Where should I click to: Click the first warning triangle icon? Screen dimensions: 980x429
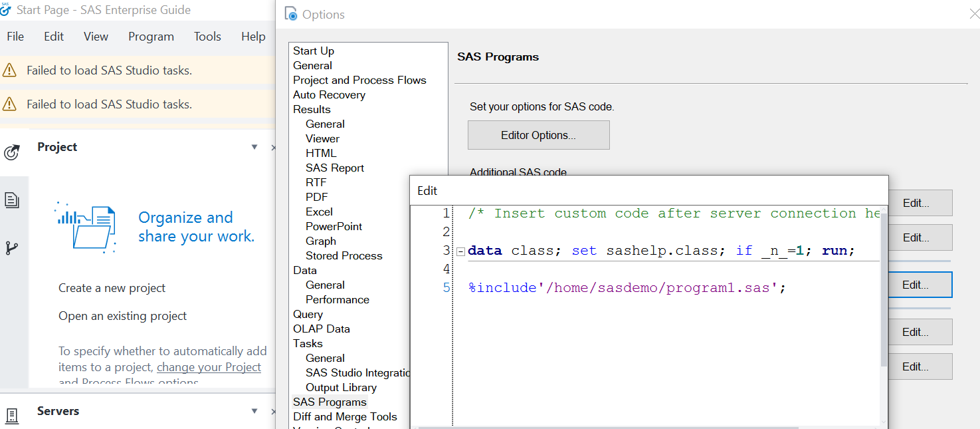click(x=10, y=70)
